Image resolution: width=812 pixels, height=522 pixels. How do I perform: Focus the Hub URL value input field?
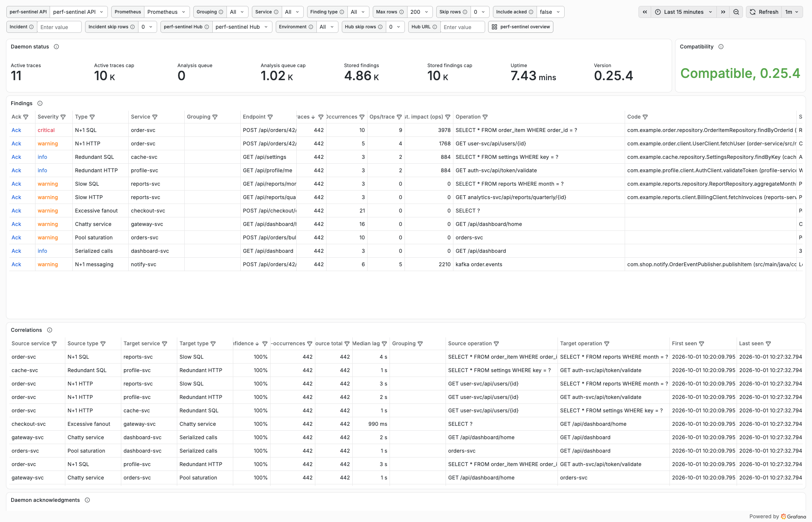[463, 27]
